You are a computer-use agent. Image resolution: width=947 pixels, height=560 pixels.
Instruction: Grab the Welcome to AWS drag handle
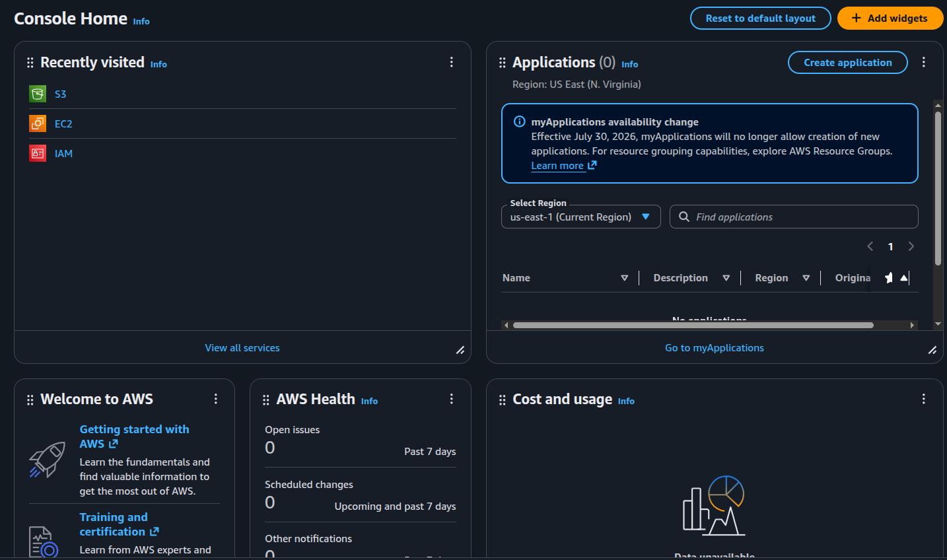(x=30, y=400)
